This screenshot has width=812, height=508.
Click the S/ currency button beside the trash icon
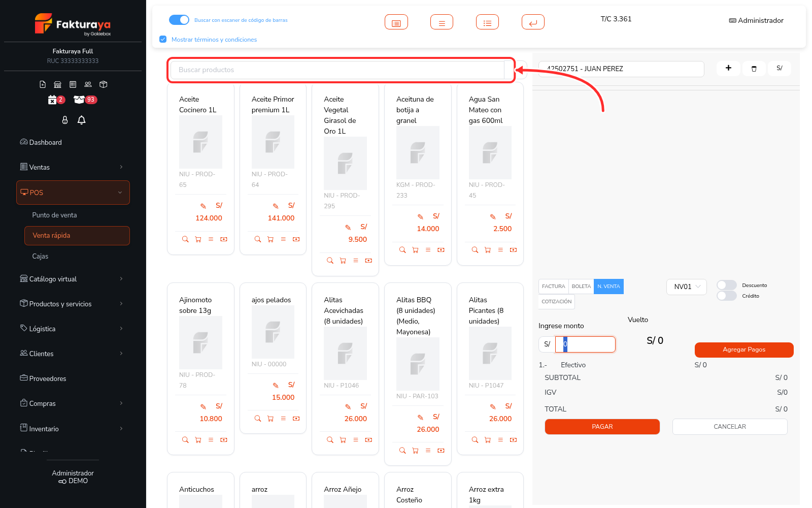780,68
